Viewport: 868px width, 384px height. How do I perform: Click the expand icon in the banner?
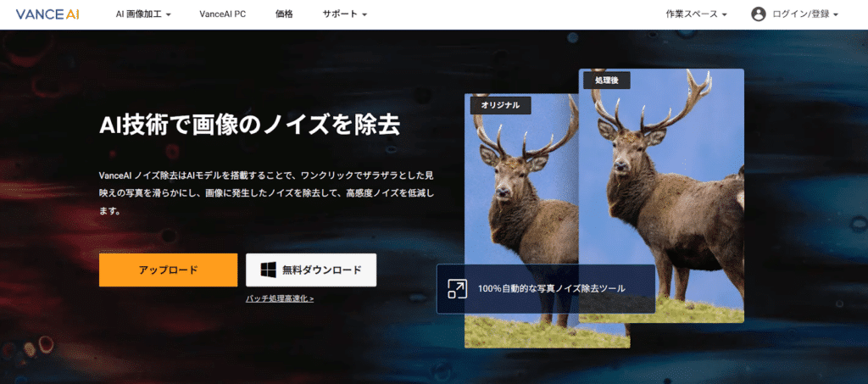tap(456, 289)
